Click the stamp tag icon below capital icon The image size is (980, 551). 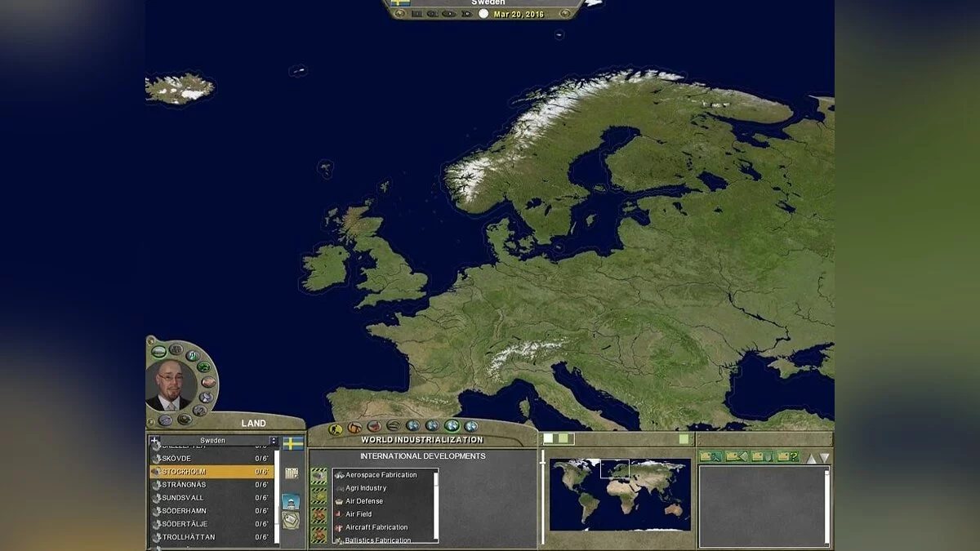[291, 520]
